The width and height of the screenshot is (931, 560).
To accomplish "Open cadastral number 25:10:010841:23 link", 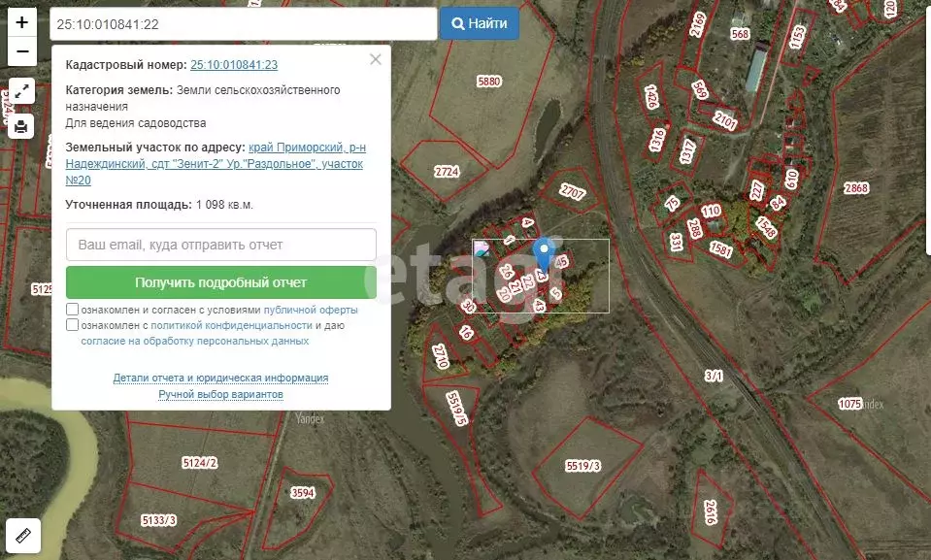I will (x=234, y=65).
